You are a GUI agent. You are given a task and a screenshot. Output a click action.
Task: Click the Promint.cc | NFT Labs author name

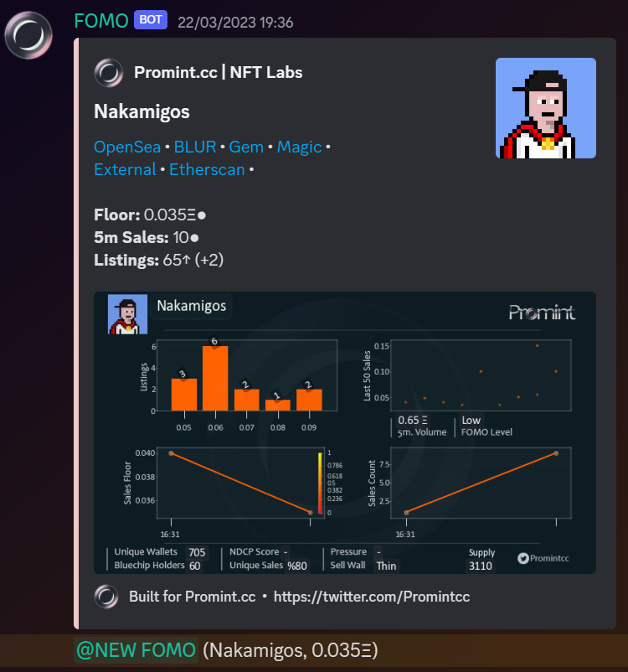(x=218, y=72)
